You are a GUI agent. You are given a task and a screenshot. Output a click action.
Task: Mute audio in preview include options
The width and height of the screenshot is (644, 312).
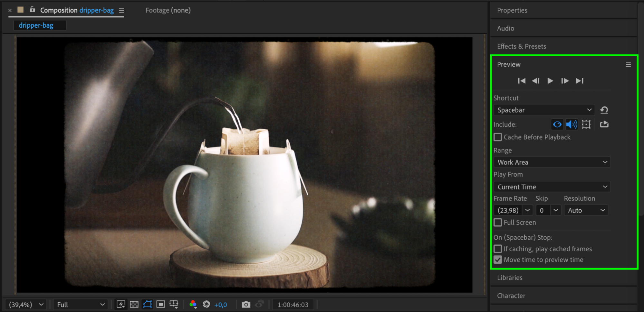(x=572, y=124)
